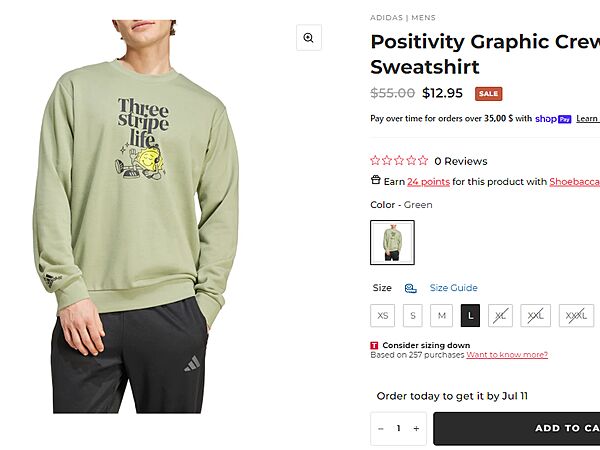
Task: Select the Green color swatch thumbnail
Action: pyautogui.click(x=392, y=242)
